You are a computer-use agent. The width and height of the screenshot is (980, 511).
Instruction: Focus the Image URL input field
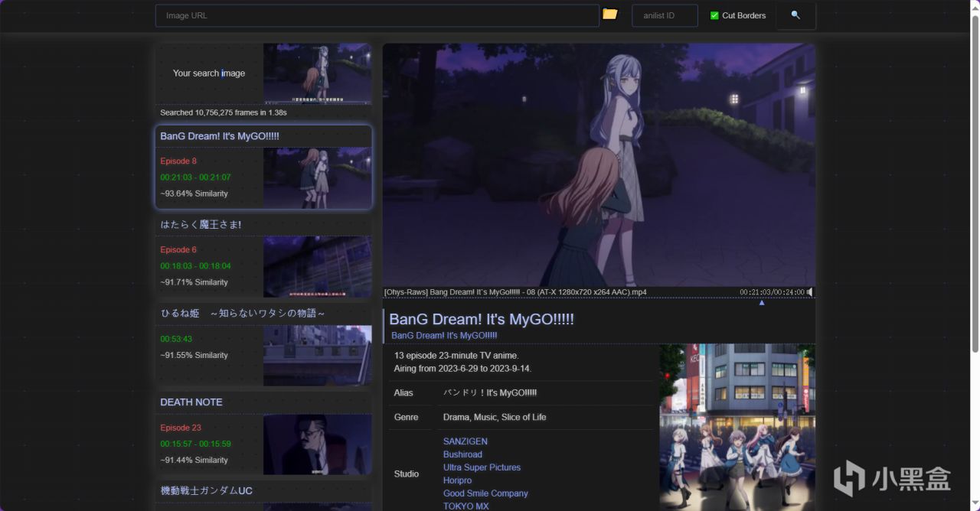point(377,15)
